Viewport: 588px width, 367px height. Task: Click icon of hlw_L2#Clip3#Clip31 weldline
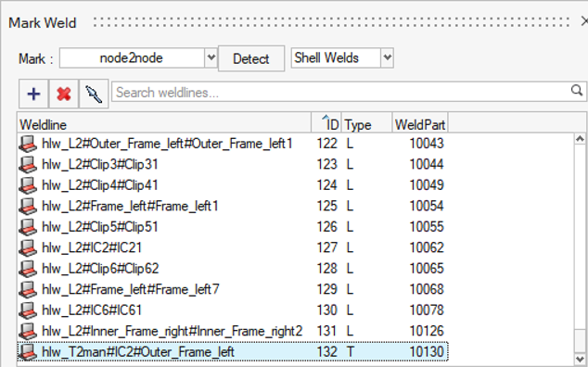click(28, 165)
